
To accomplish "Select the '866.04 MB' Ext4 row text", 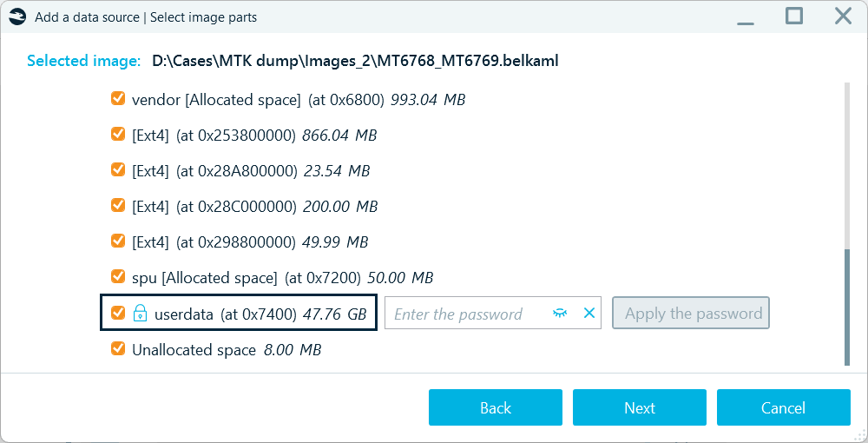I will click(254, 136).
